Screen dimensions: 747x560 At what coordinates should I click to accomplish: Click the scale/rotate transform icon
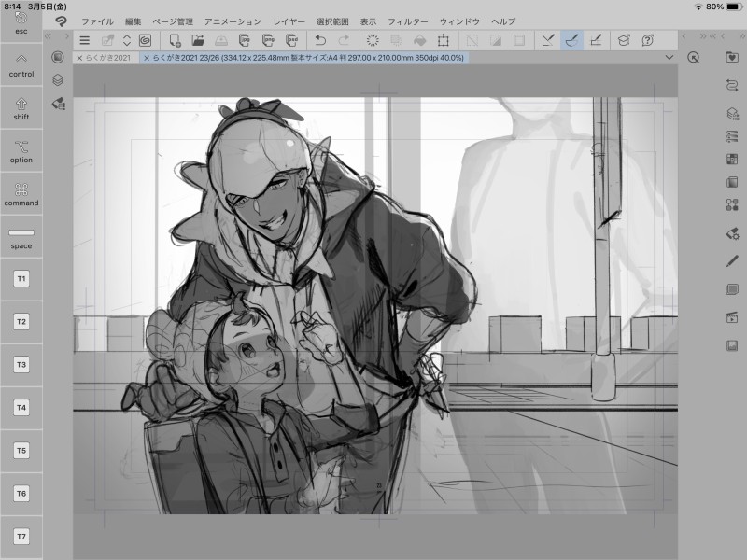[x=443, y=40]
